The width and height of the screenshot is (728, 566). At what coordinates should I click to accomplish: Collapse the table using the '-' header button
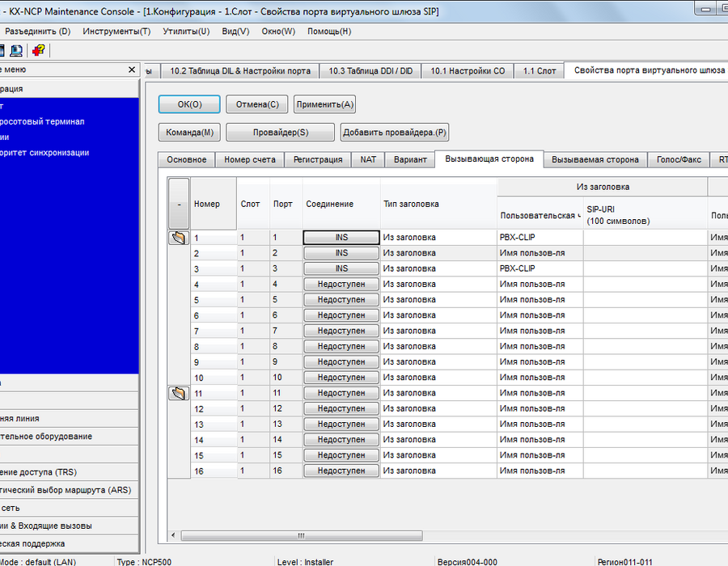click(179, 204)
